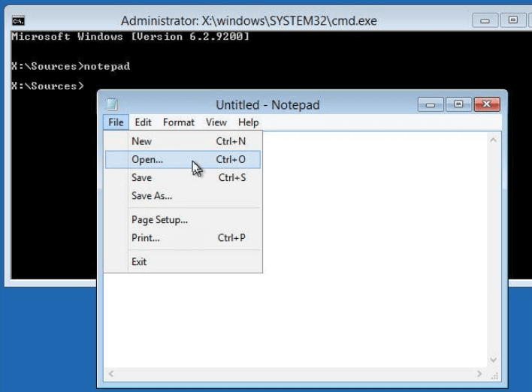Click Notepad's horizontal scrollbar right arrow
Image resolution: width=532 pixels, height=392 pixels.
pos(479,374)
